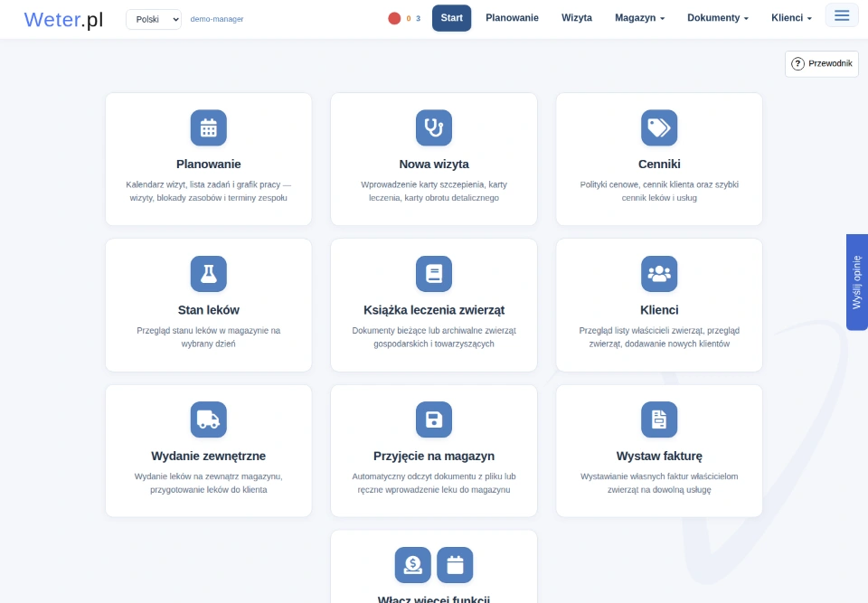The height and width of the screenshot is (603, 868).
Task: Open the hamburger menu button
Action: 842,15
